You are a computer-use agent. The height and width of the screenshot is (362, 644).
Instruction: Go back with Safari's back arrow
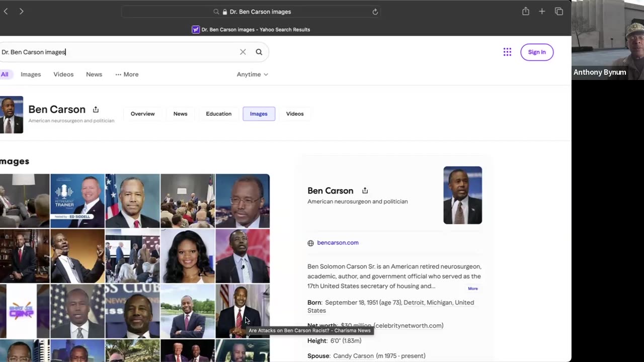[x=6, y=12]
